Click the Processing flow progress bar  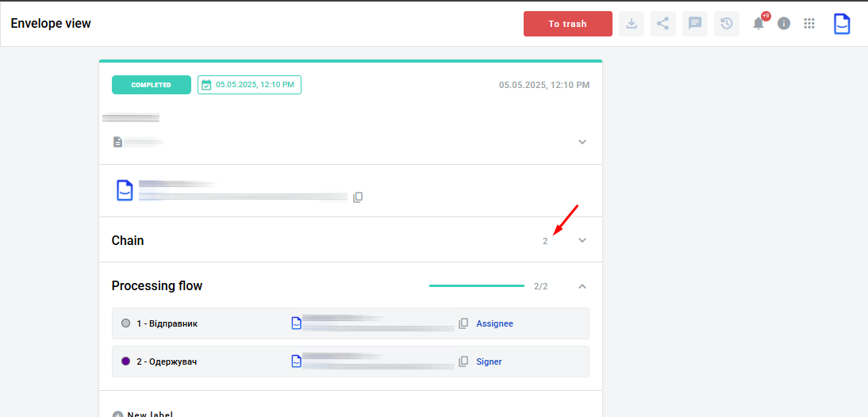[477, 286]
